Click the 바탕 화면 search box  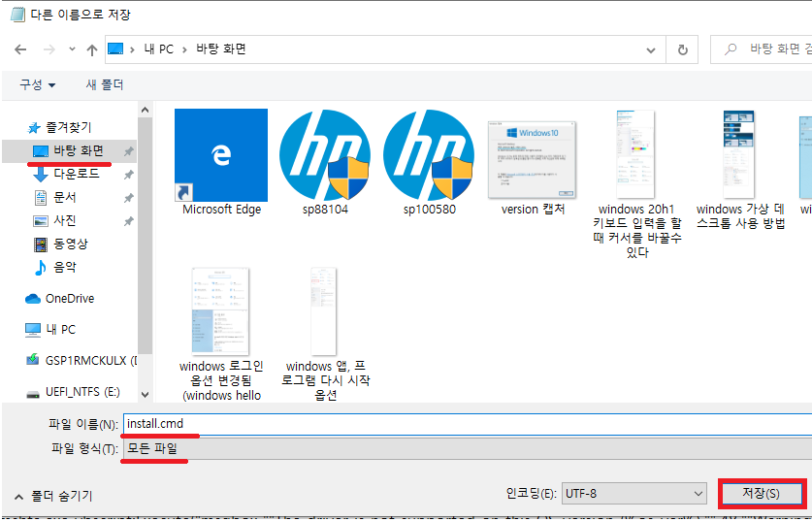click(762, 49)
